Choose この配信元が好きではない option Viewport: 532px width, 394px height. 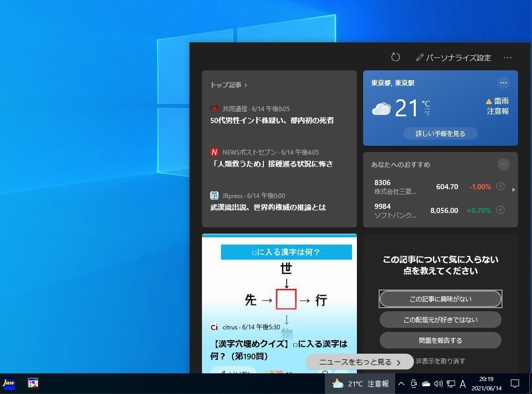tap(440, 320)
